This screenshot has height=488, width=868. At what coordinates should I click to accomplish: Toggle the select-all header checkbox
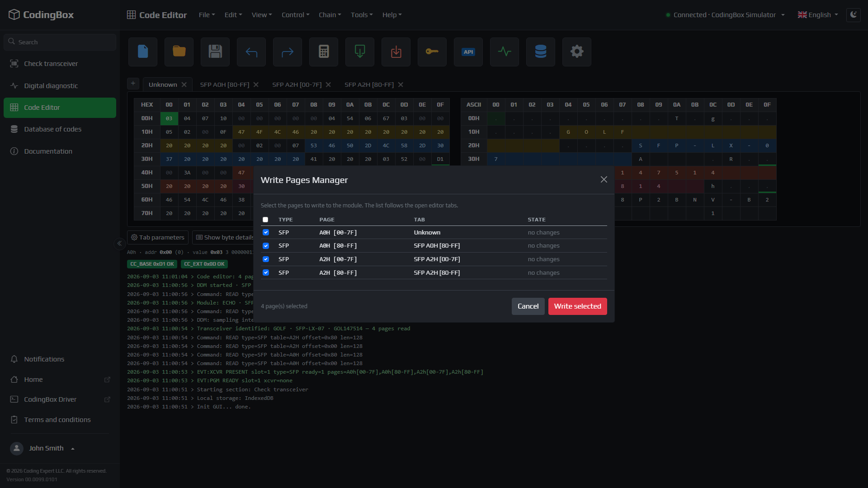pyautogui.click(x=265, y=220)
